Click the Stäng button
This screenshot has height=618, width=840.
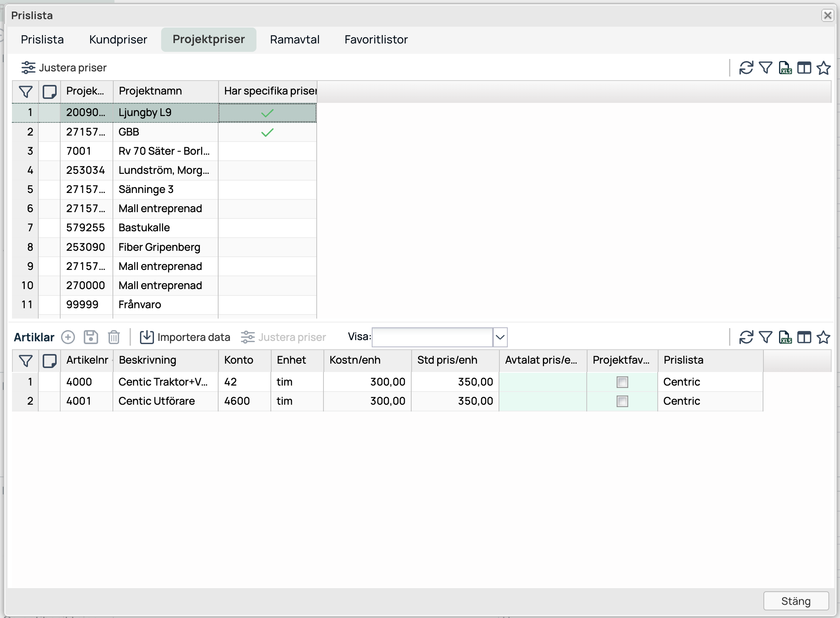(796, 601)
